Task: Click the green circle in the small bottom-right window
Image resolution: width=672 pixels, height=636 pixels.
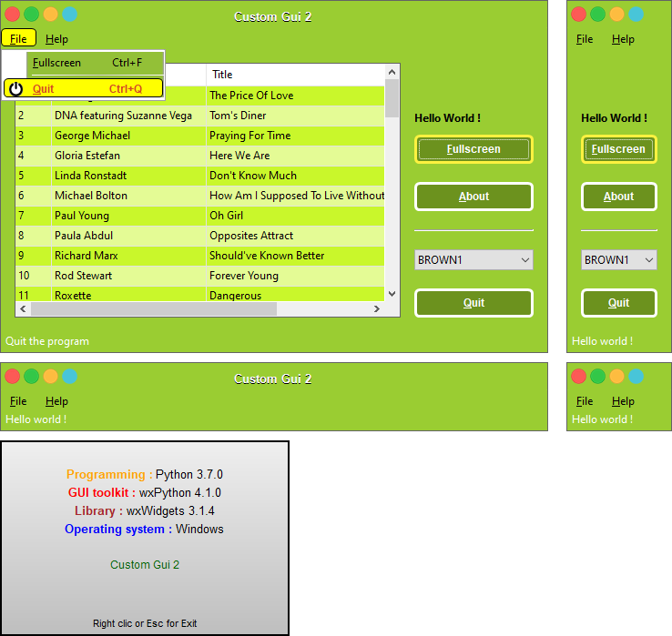Action: (597, 376)
